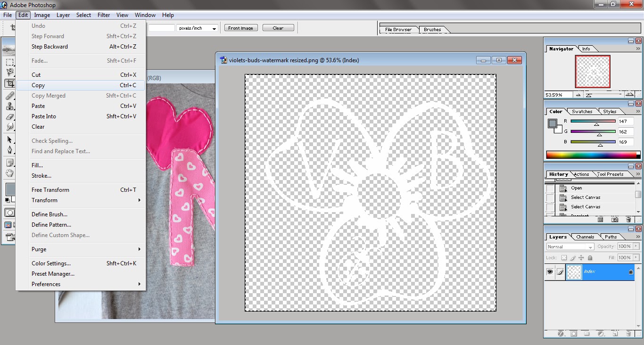The height and width of the screenshot is (345, 644).
Task: Select the Rectangular Marquee tool
Action: point(9,62)
